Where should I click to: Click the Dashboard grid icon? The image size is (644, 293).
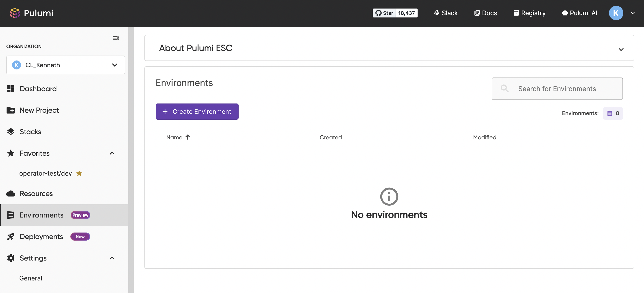point(11,89)
